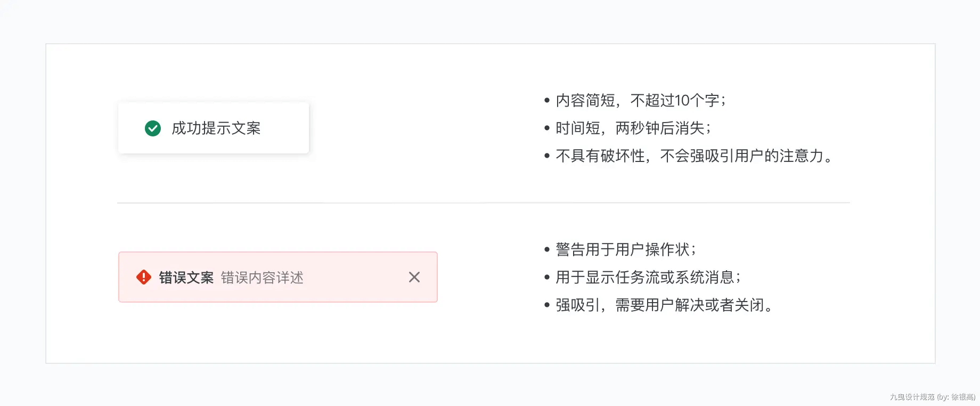Click the bullet dot before 内容简短

[x=547, y=100]
